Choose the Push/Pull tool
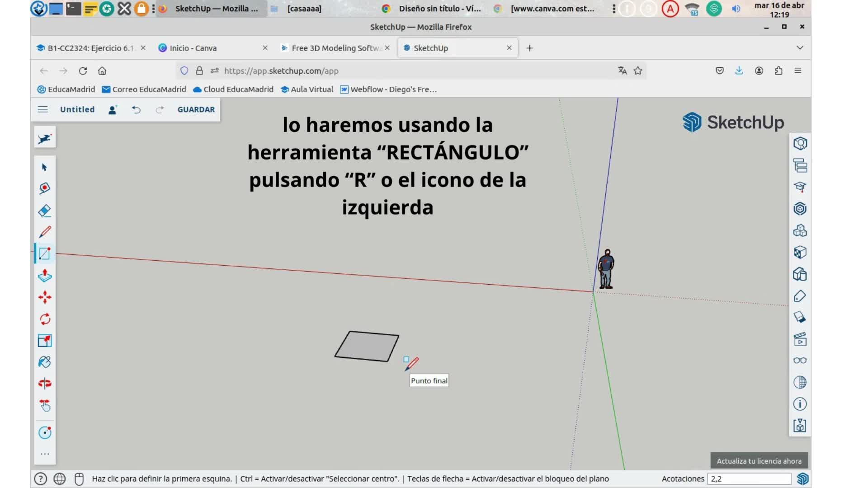This screenshot has height=488, width=868. point(44,275)
